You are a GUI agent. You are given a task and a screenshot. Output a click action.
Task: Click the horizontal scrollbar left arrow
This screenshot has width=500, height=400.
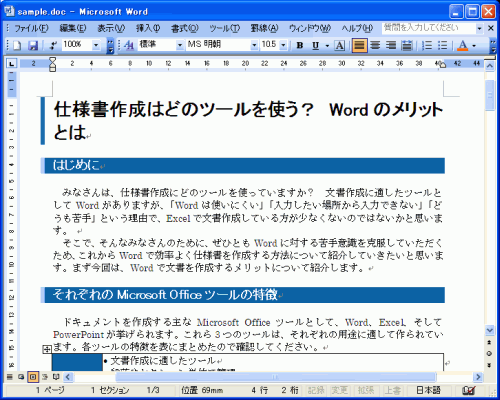pos(68,377)
